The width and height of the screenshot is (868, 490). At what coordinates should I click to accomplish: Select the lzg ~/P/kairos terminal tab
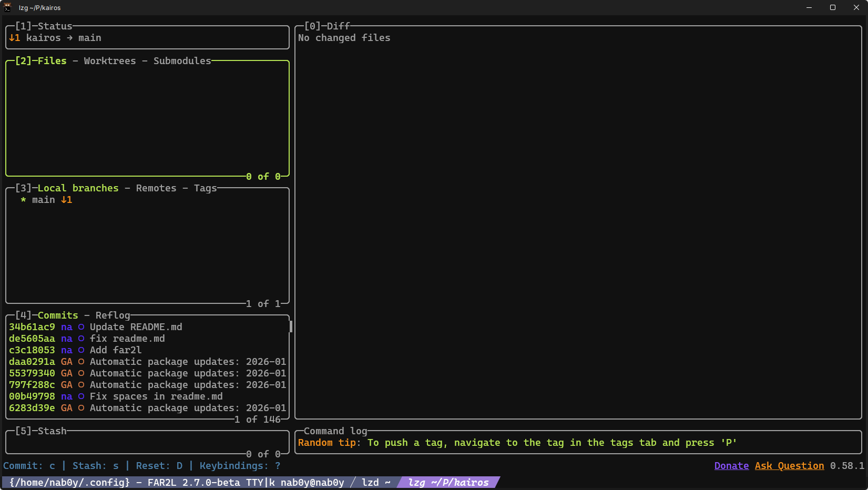click(448, 483)
